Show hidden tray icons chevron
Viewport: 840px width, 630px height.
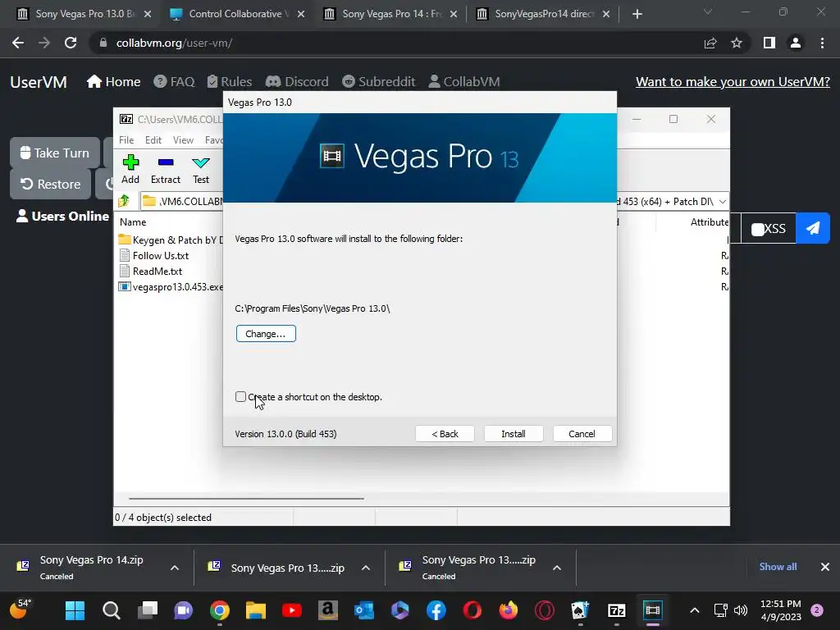pos(695,610)
